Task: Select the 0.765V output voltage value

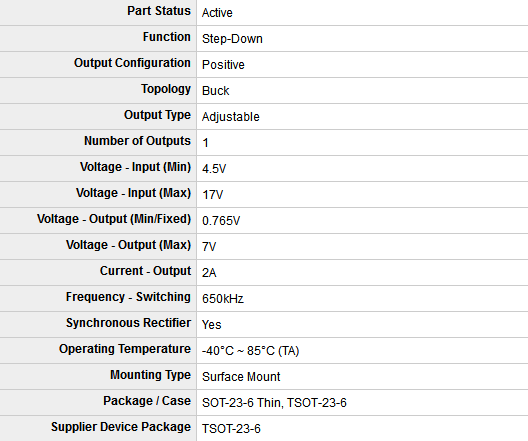Action: pyautogui.click(x=221, y=221)
